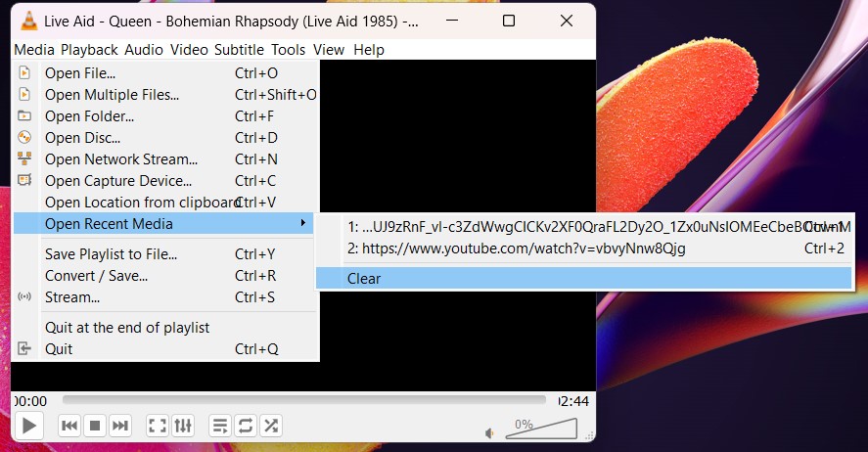Click the Open Network Stream icon
The image size is (868, 452).
24,158
